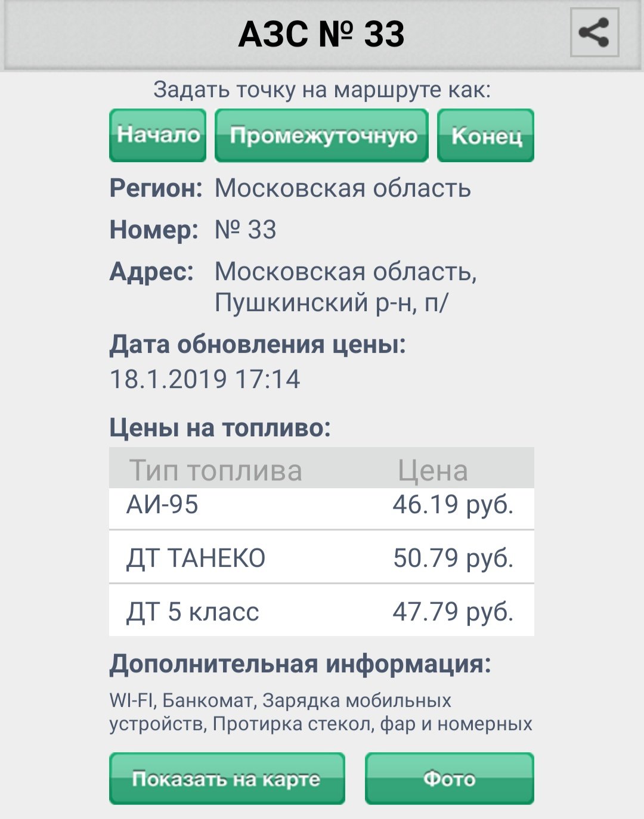This screenshot has height=819, width=644.
Task: Tap the 46.19 руб. price value
Action: coord(453,504)
